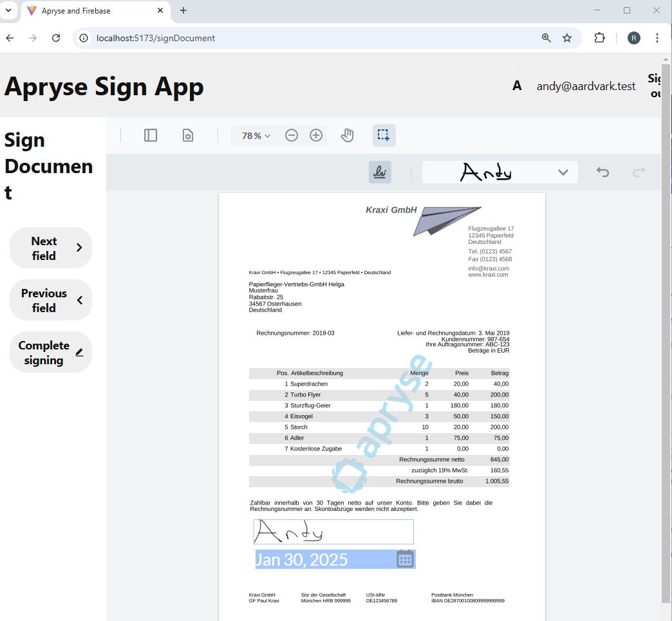The image size is (672, 621).
Task: Click the Superdrachen row item
Action: click(309, 384)
